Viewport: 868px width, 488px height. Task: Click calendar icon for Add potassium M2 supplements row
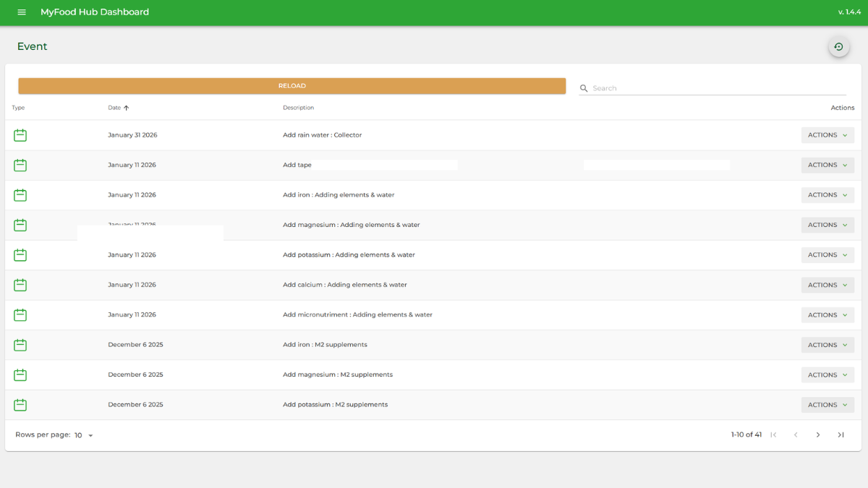pyautogui.click(x=20, y=405)
